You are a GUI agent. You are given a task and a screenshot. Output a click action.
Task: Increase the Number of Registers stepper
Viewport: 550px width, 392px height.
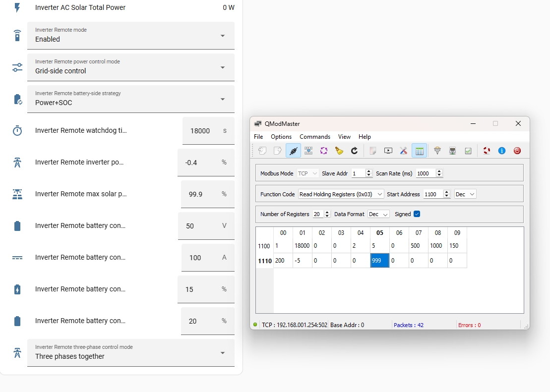[x=327, y=212]
